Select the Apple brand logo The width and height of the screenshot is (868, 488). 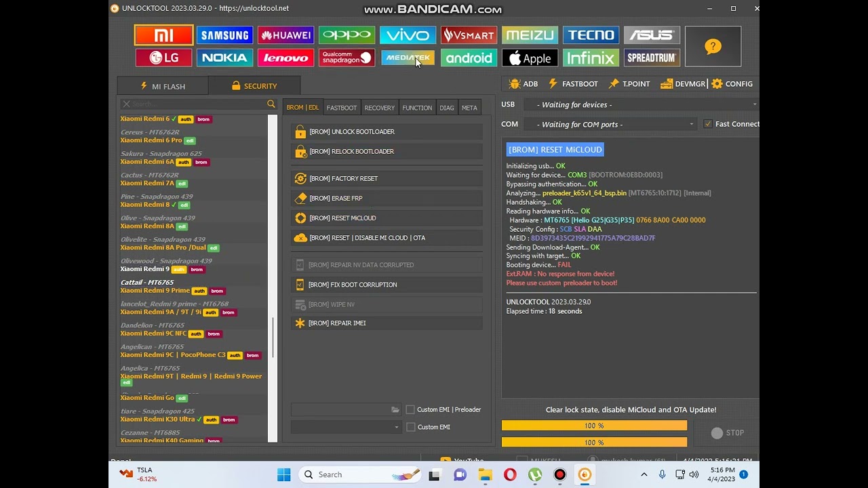530,58
